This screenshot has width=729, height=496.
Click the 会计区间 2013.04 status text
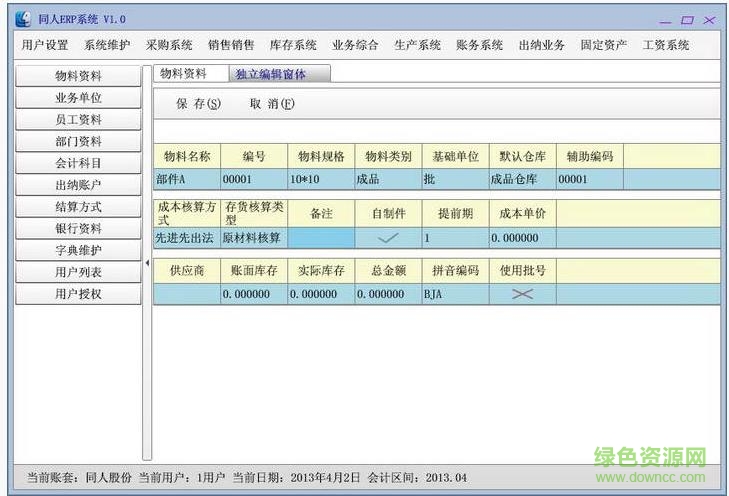tap(417, 477)
